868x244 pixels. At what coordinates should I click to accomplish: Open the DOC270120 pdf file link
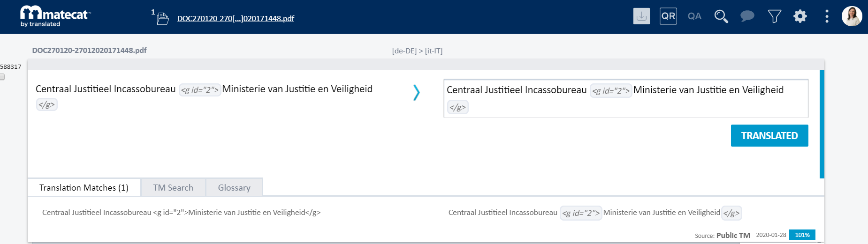[x=236, y=19]
